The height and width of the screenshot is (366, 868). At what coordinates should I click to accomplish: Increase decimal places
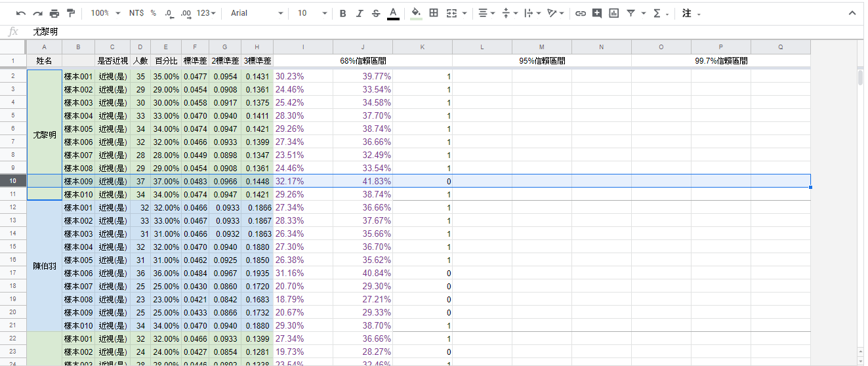pos(186,13)
